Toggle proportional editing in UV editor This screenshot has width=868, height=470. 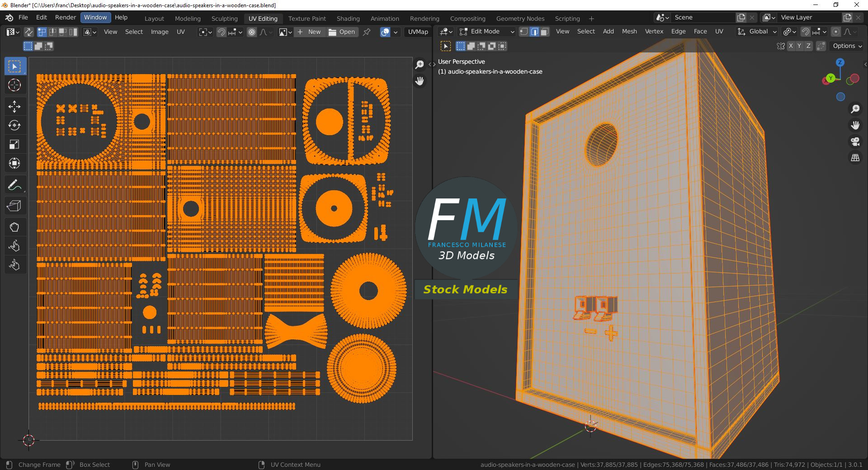[252, 32]
